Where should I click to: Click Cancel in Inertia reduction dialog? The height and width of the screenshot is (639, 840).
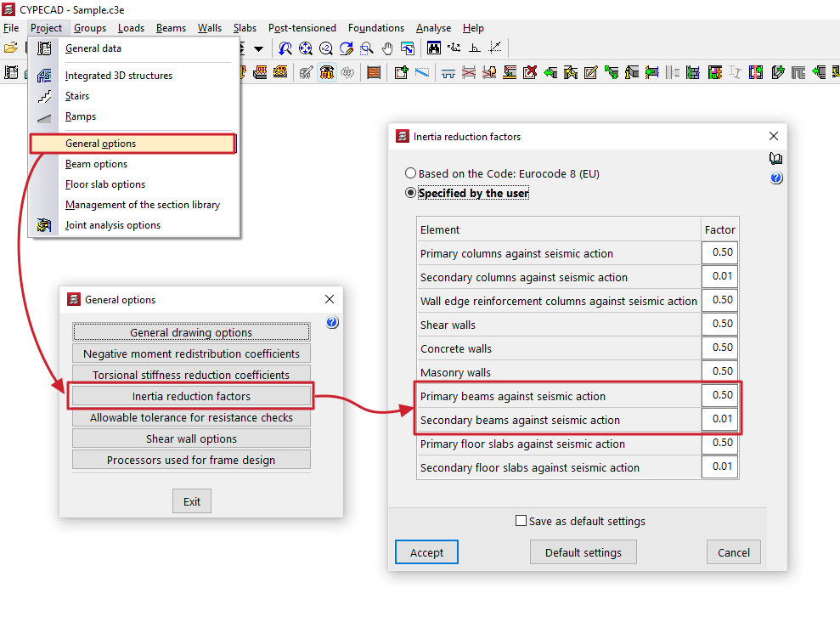tap(733, 552)
